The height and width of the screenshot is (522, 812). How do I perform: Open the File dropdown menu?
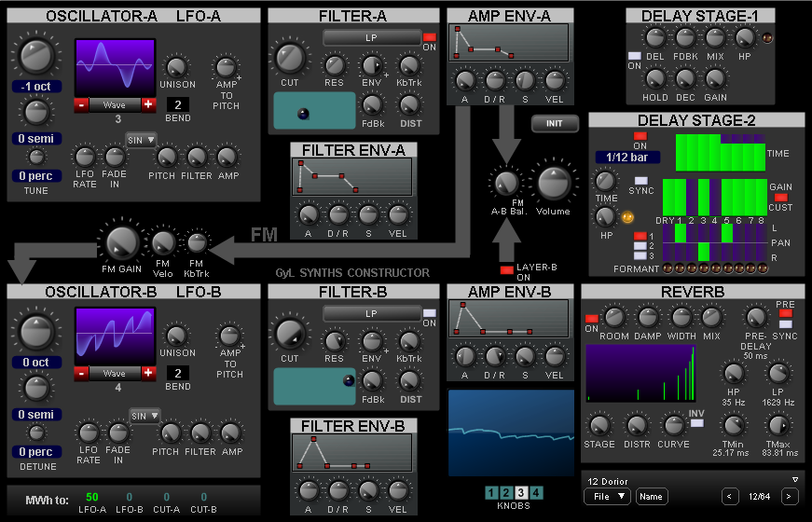click(608, 496)
